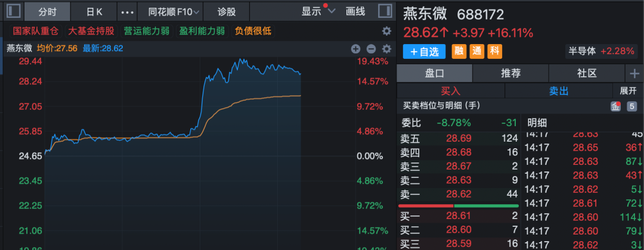The width and height of the screenshot is (644, 250).
Task: Expand the order panel with 展开
Action: tap(628, 90)
